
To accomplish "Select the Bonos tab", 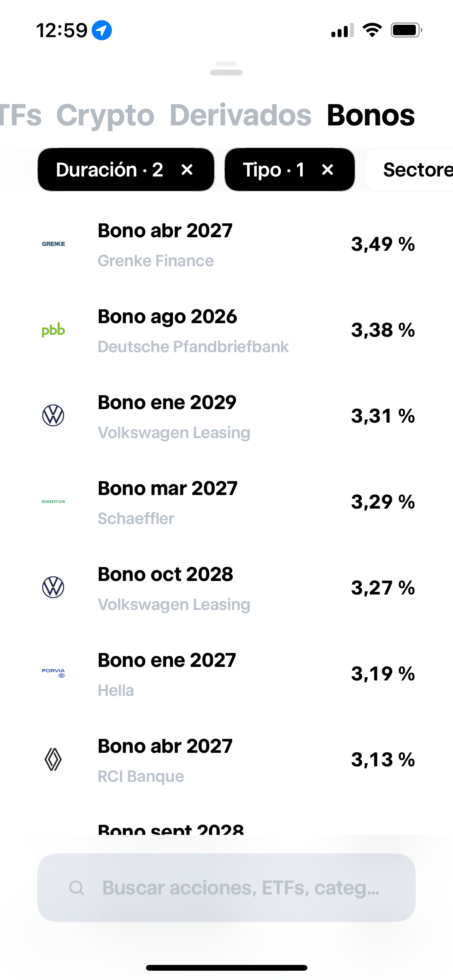I will [371, 115].
